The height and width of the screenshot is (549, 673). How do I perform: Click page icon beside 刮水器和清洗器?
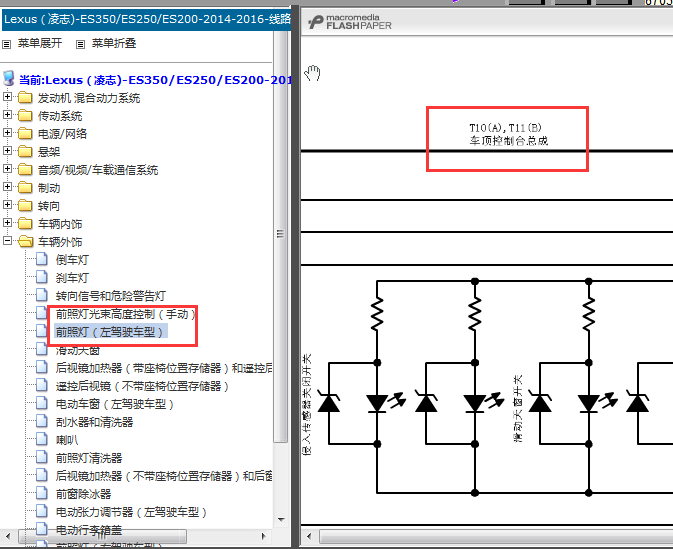42,422
